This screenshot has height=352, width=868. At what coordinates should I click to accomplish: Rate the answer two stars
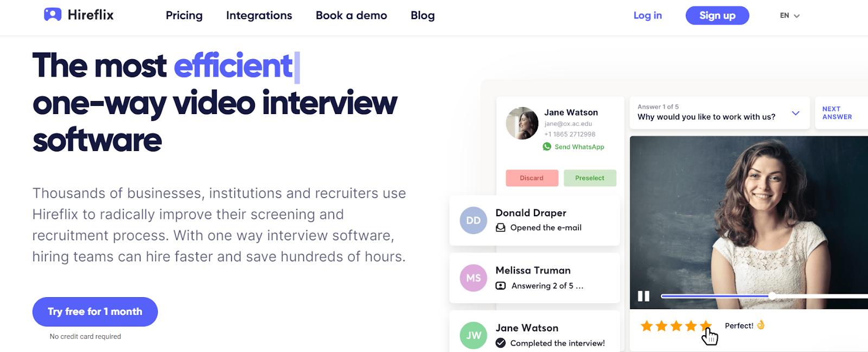click(x=661, y=326)
